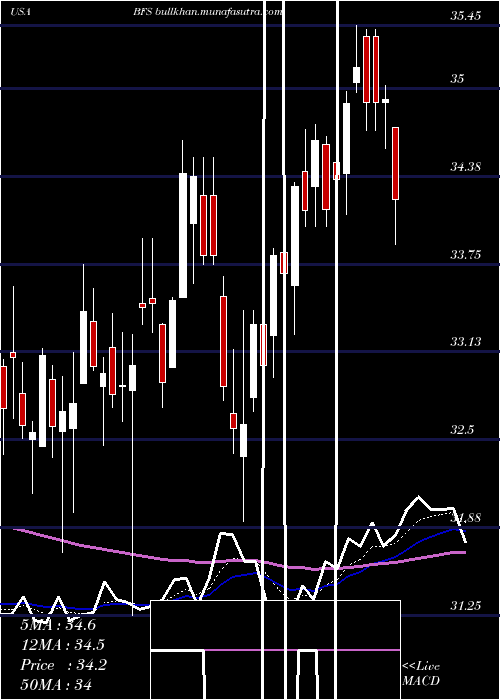Click the 33.13 price axis label
Screen dimensions: 500x700
click(466, 342)
